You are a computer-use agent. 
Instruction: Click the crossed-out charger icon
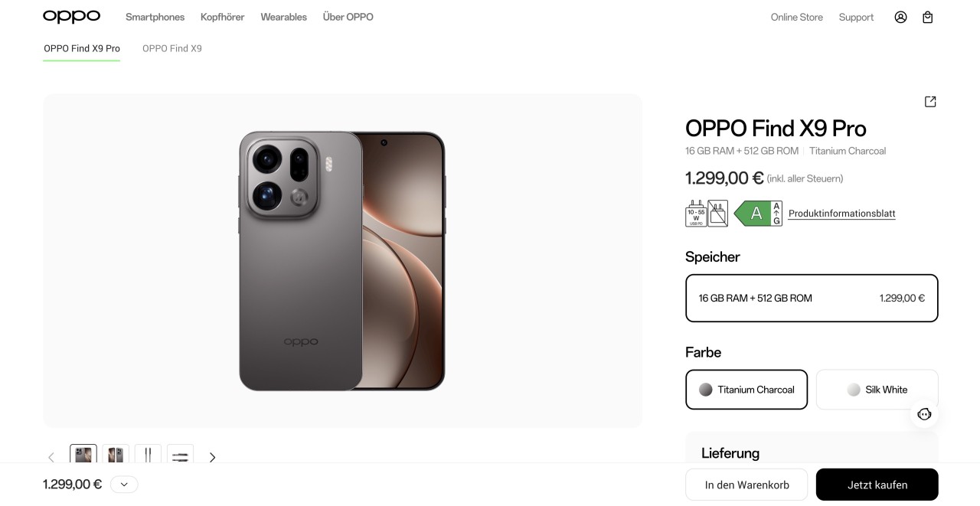(717, 214)
